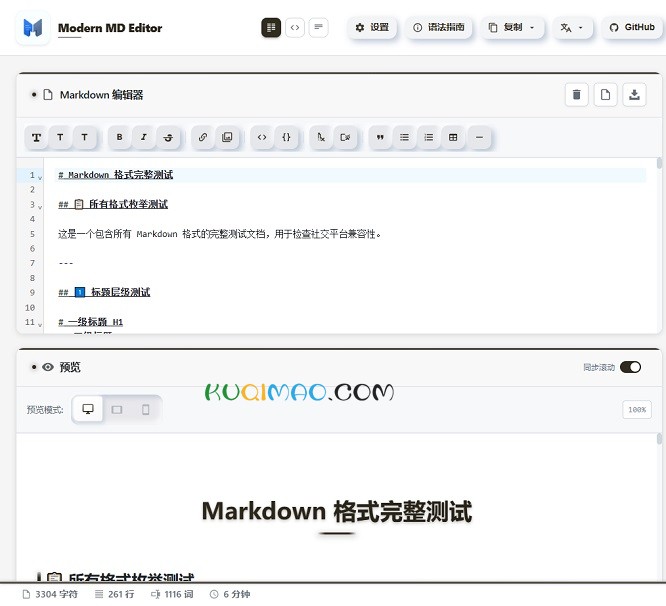
Task: Collapse the fold arrow on line 3
Action: click(x=40, y=207)
